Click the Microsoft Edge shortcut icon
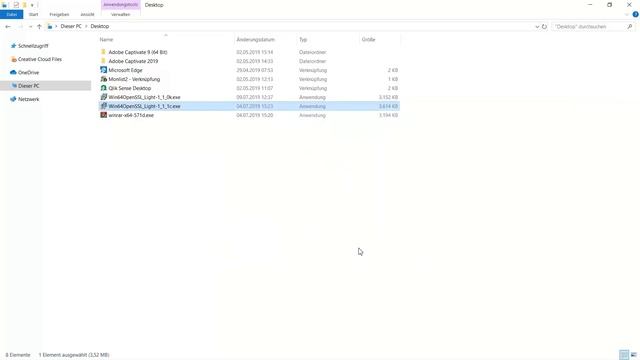Image resolution: width=640 pixels, height=360 pixels. click(x=104, y=70)
